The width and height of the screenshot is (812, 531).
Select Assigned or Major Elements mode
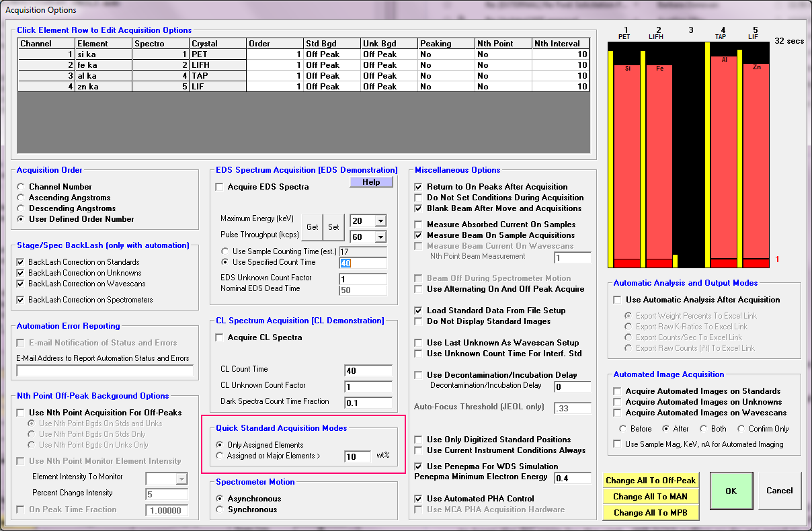pyautogui.click(x=220, y=456)
